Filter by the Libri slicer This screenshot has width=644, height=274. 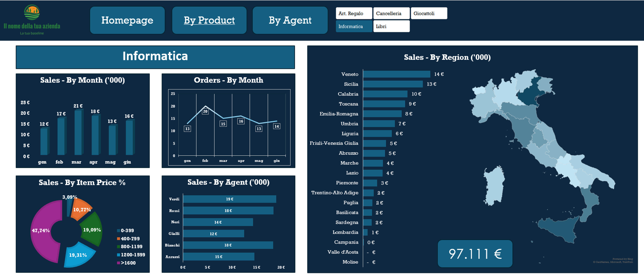(391, 26)
